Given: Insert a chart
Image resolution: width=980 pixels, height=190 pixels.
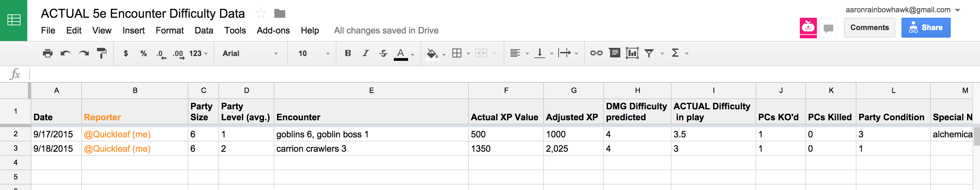Looking at the screenshot, I should pos(632,53).
